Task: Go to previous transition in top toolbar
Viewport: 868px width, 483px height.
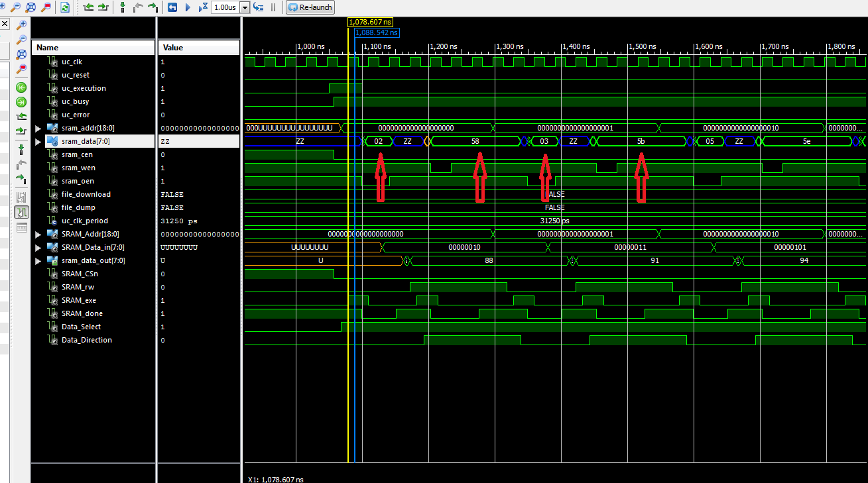Action: point(89,7)
